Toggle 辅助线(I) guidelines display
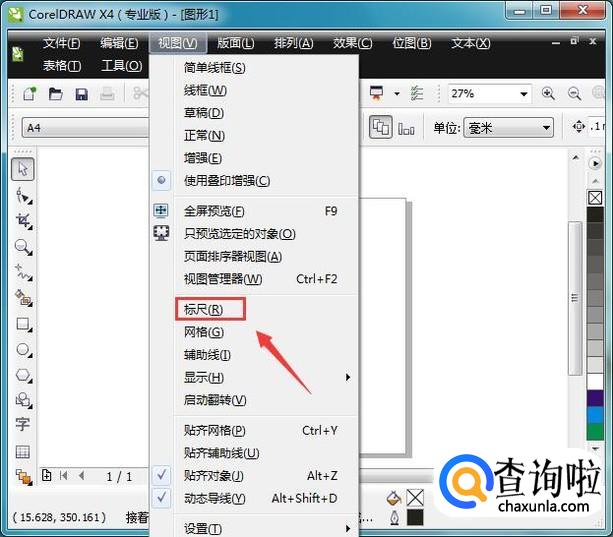Image resolution: width=613 pixels, height=537 pixels. 255,355
